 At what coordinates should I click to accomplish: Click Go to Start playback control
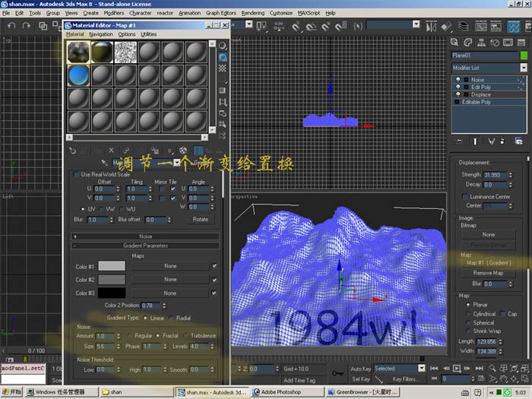click(x=434, y=368)
